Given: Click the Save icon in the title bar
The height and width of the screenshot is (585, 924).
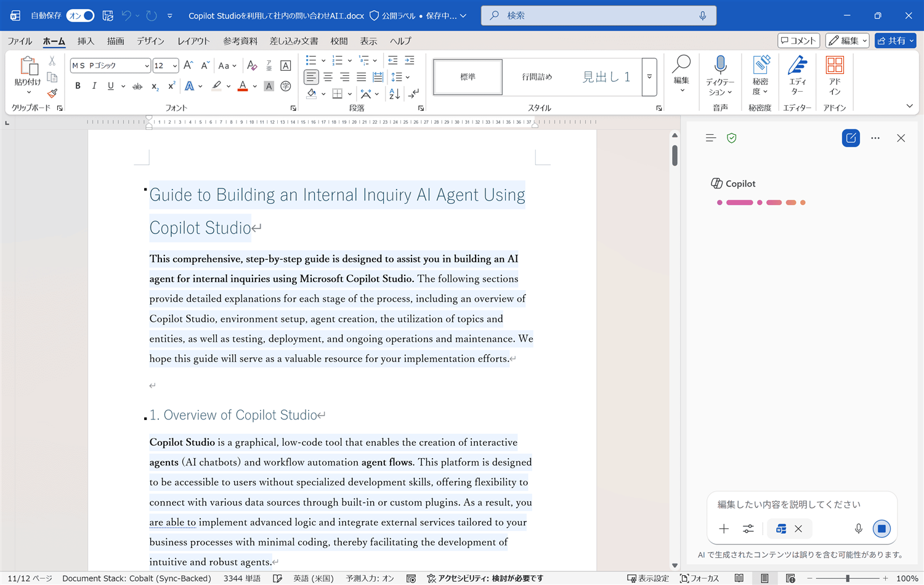Looking at the screenshot, I should [x=108, y=15].
